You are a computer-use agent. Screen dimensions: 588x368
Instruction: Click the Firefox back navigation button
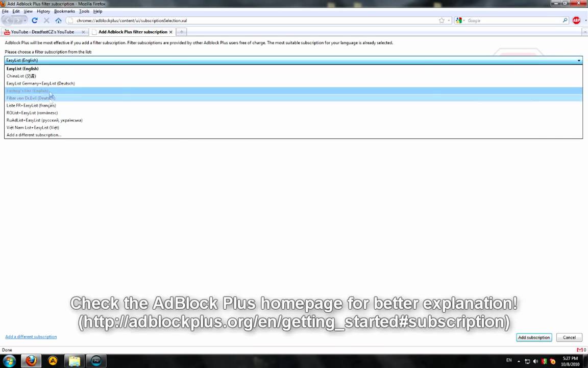(9, 20)
